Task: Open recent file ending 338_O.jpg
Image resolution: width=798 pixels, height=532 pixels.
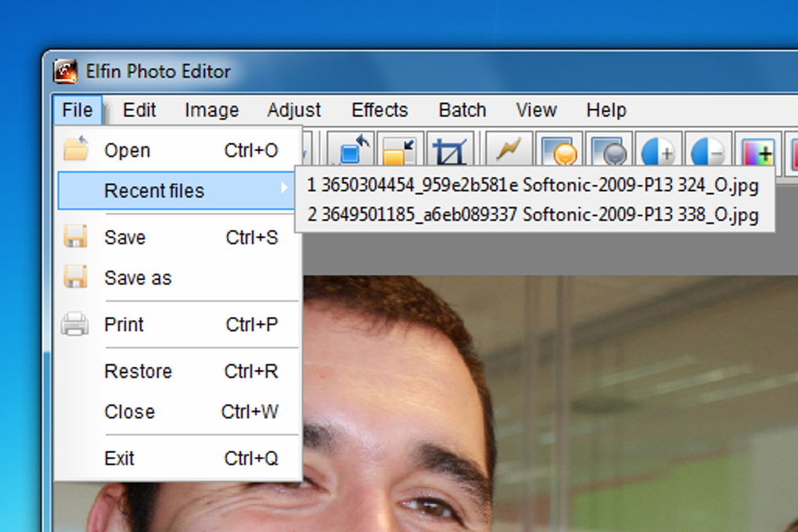Action: 534,214
